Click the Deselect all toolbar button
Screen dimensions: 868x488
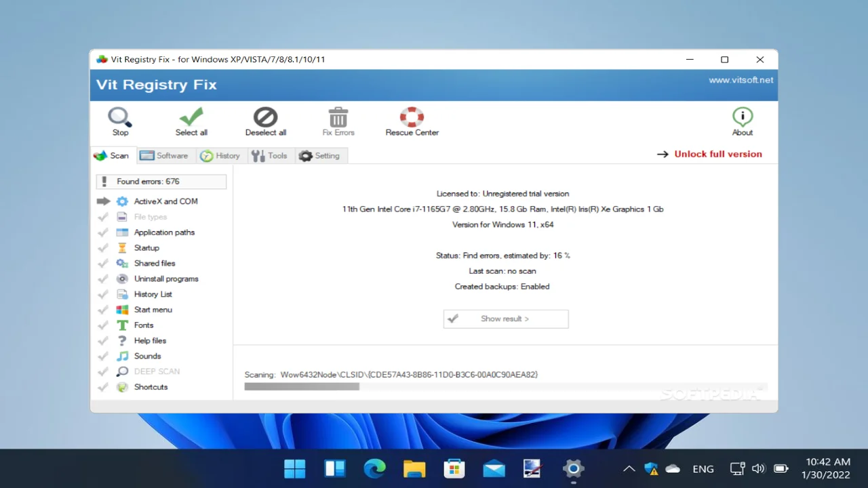click(266, 121)
